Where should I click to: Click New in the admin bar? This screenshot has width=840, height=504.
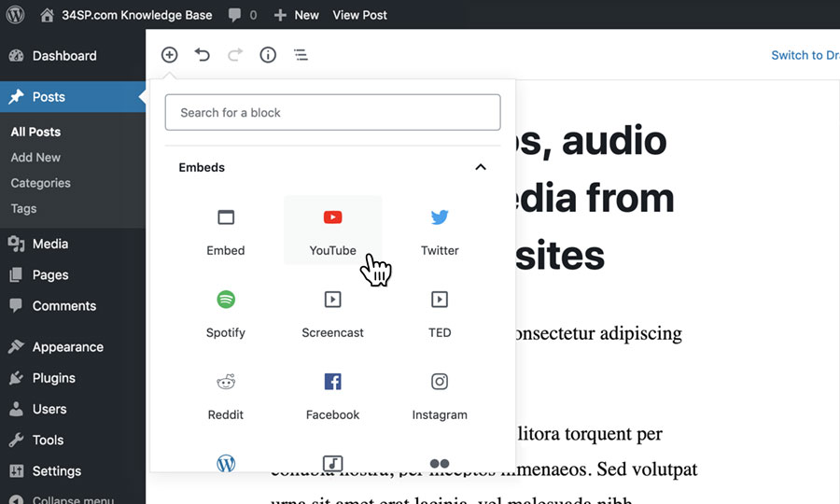(x=296, y=15)
